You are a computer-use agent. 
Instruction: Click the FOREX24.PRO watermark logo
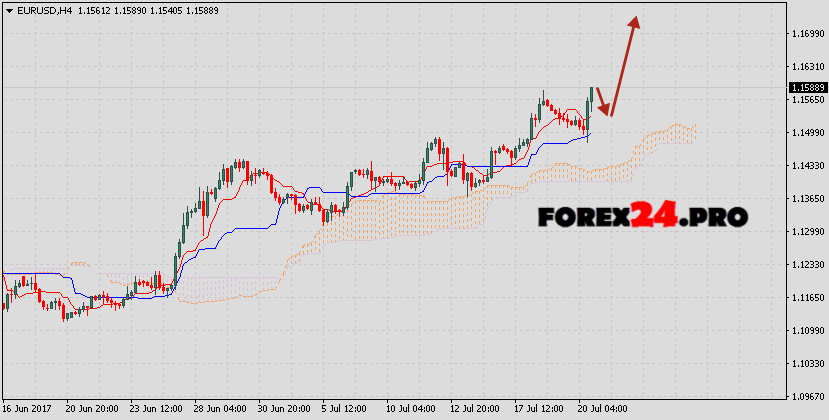[x=642, y=215]
